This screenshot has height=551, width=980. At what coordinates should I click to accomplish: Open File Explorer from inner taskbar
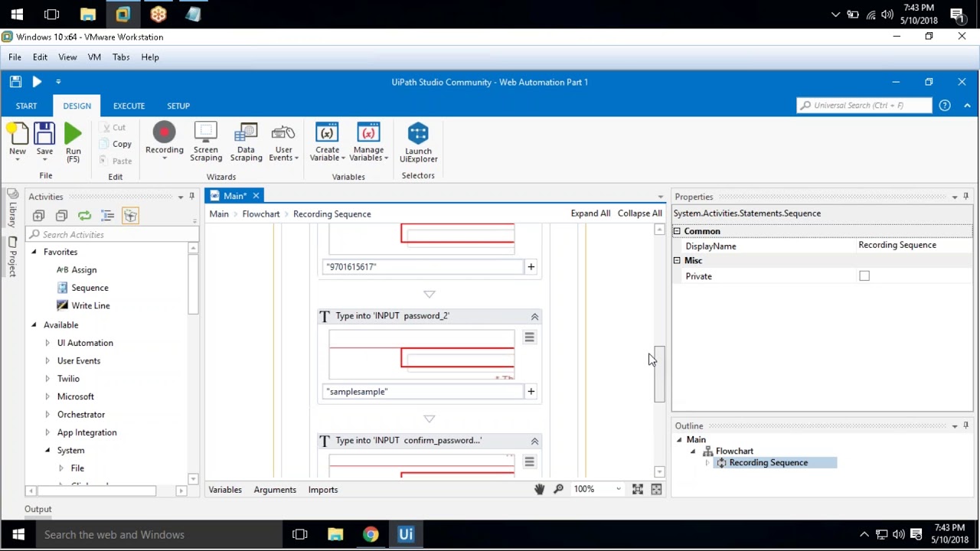(335, 534)
